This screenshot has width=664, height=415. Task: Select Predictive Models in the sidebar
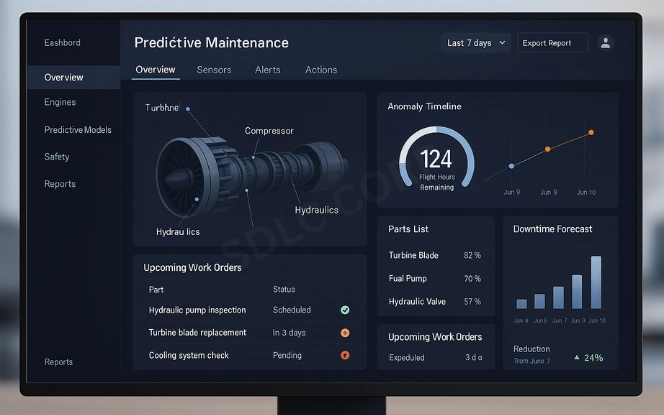pyautogui.click(x=78, y=130)
